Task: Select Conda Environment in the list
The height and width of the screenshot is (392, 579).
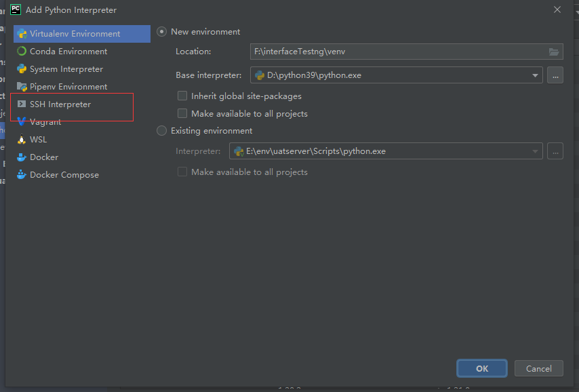Action: coord(82,52)
